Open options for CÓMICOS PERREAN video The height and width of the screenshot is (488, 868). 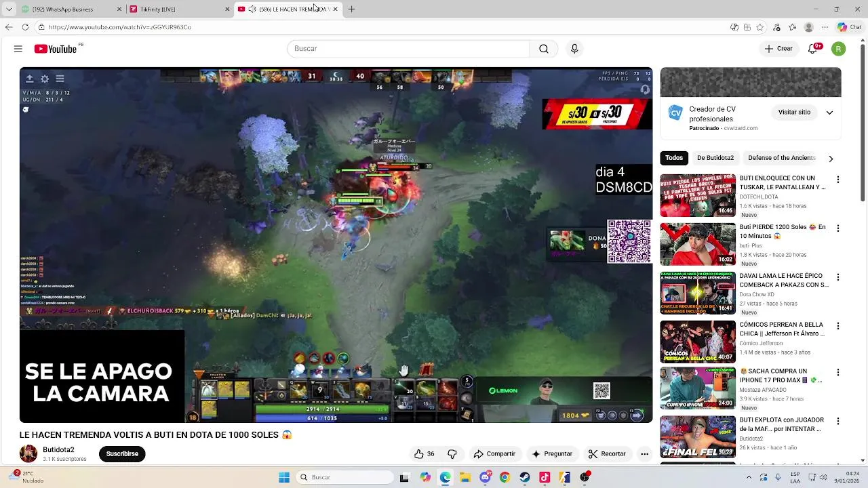pyautogui.click(x=838, y=326)
